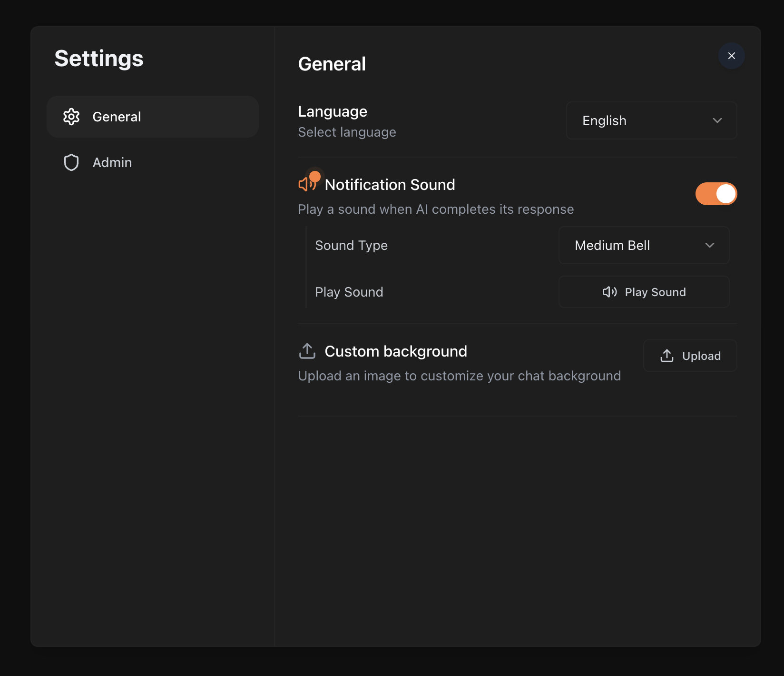Click the Sound Type row label
This screenshot has width=784, height=676.
[351, 245]
